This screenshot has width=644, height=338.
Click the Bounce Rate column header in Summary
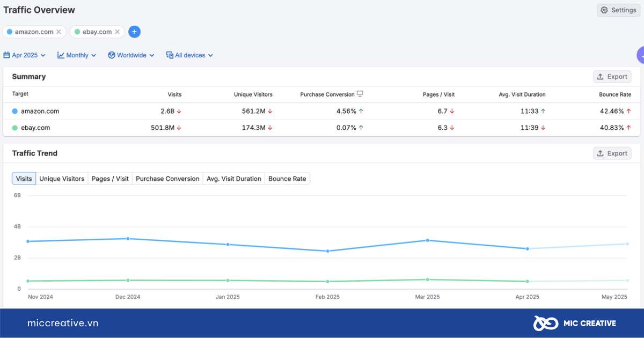click(615, 94)
